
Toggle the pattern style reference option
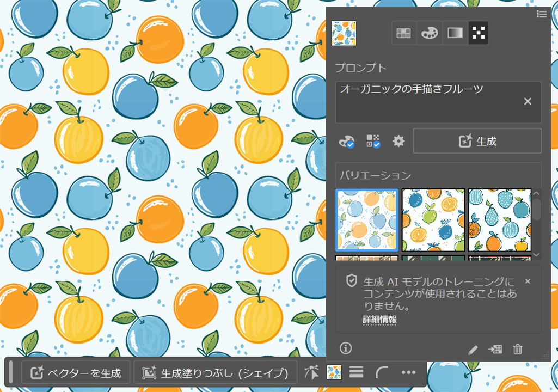(373, 142)
